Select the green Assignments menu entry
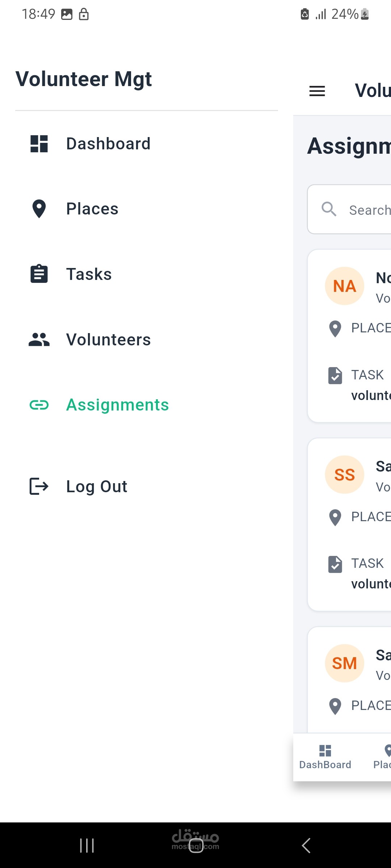This screenshot has width=391, height=868. (147, 405)
